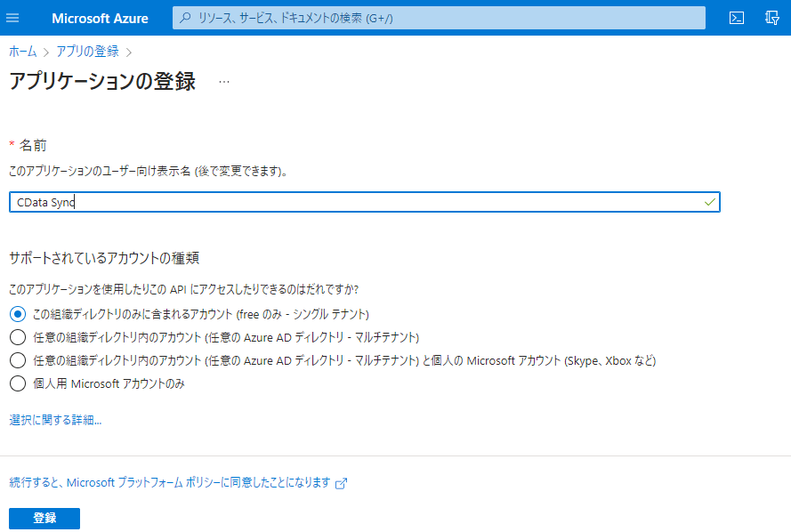Viewport: 791px width, 532px height.
Task: Open the 選択に関する詳細 link
Action: coord(55,420)
